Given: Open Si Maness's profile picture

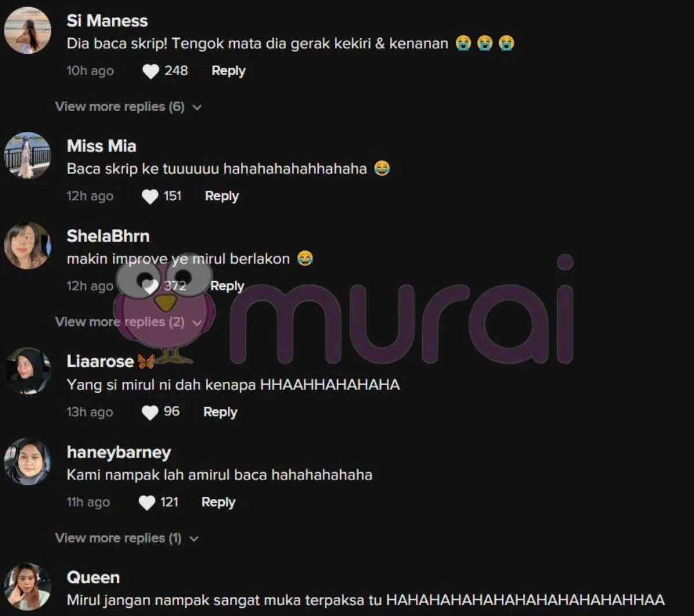Looking at the screenshot, I should [27, 31].
